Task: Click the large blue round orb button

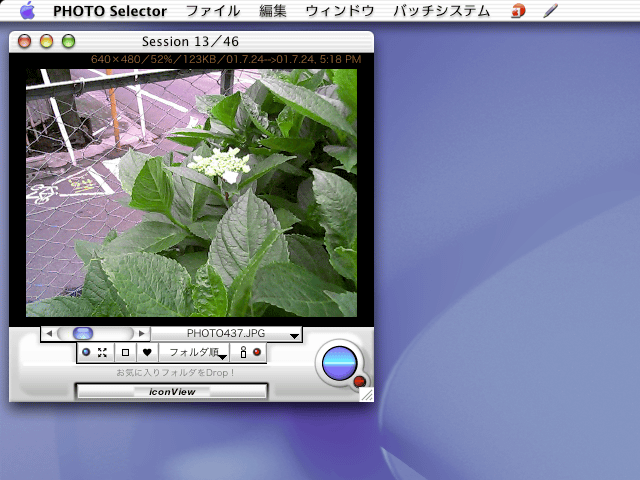Action: pos(339,363)
